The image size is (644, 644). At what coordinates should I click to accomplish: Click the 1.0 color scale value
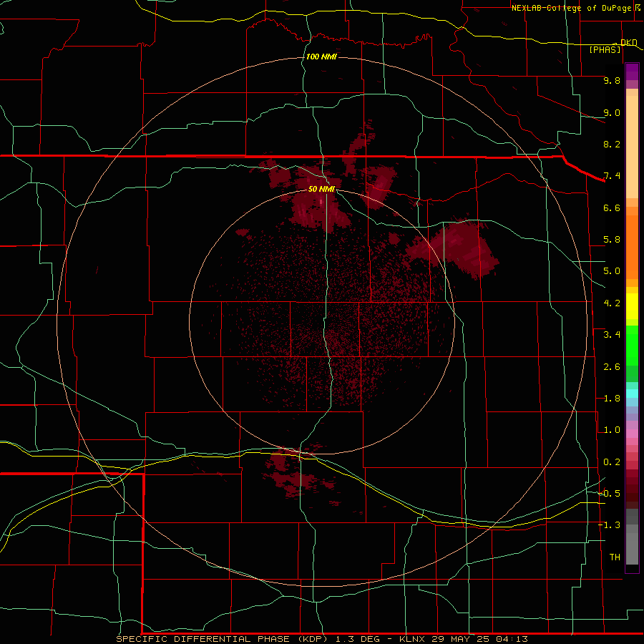(x=612, y=430)
